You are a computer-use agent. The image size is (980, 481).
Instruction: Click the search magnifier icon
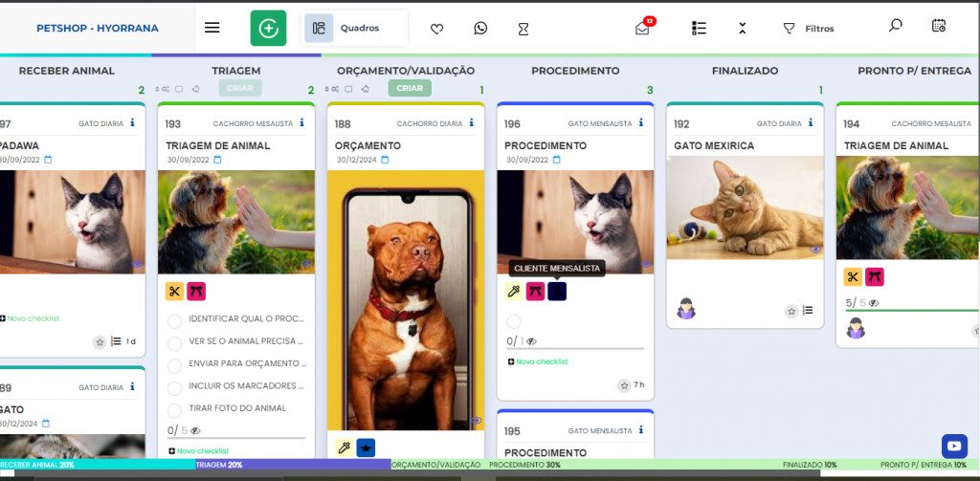pos(895,26)
